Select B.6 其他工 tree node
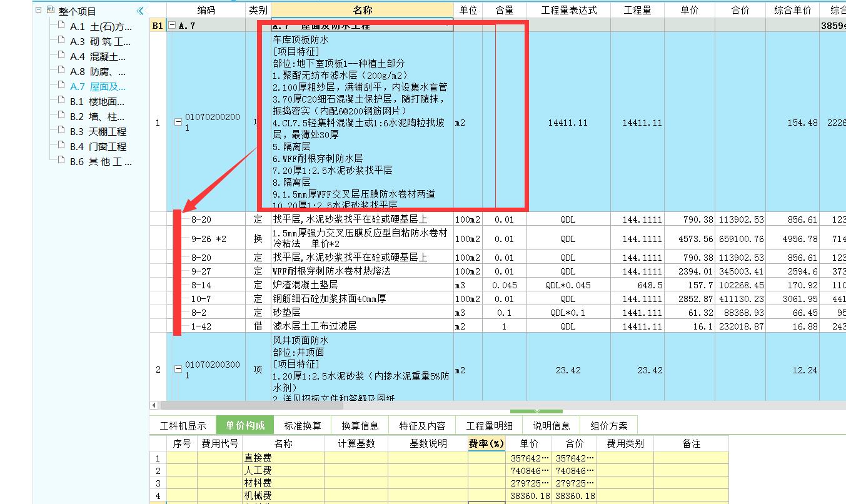 tap(101, 161)
